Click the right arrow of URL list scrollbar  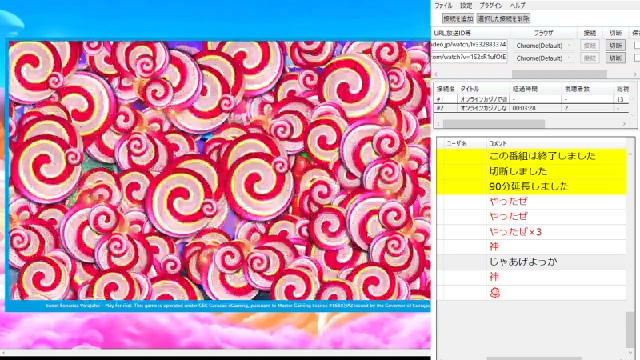point(635,74)
